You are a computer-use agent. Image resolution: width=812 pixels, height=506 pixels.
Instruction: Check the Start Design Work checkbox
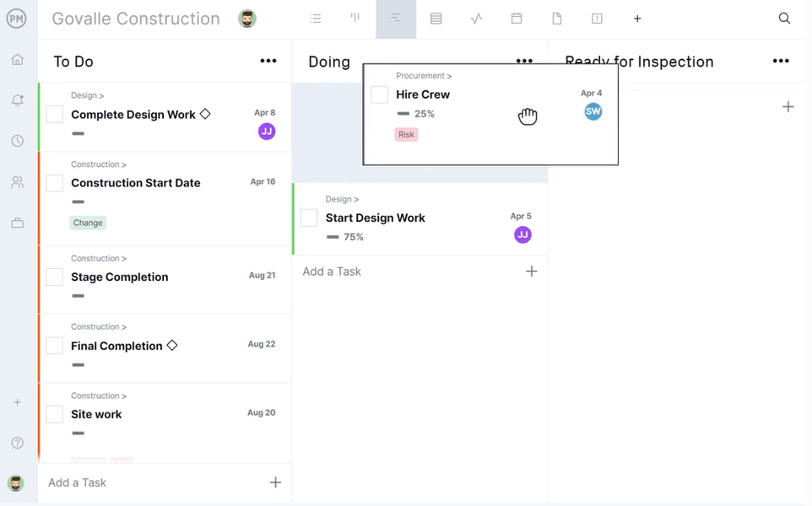[308, 218]
